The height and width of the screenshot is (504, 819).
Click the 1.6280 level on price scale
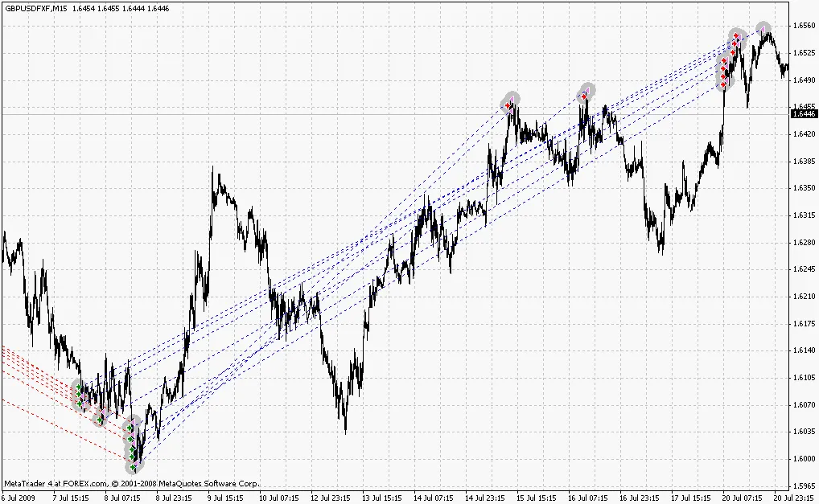(x=805, y=243)
